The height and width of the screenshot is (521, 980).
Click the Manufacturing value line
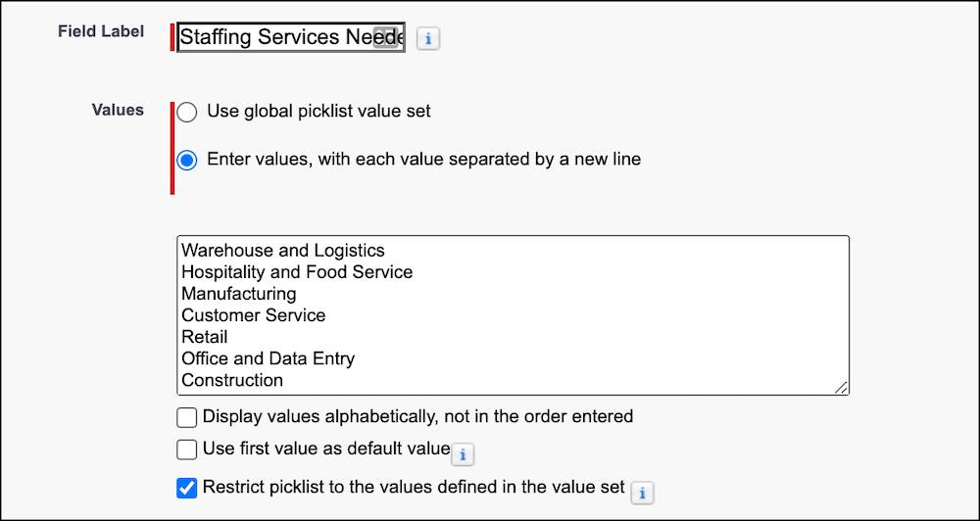[x=239, y=294]
